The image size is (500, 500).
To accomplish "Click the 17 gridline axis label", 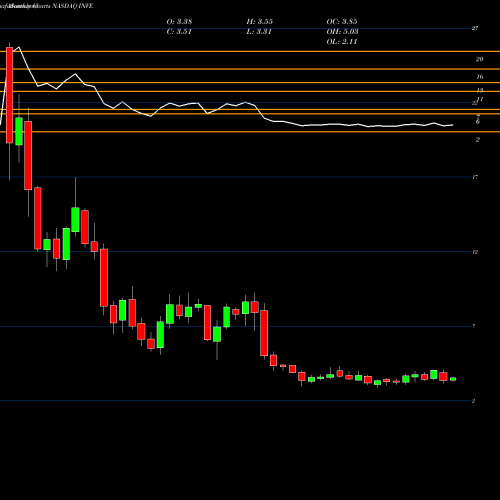I will (475, 177).
